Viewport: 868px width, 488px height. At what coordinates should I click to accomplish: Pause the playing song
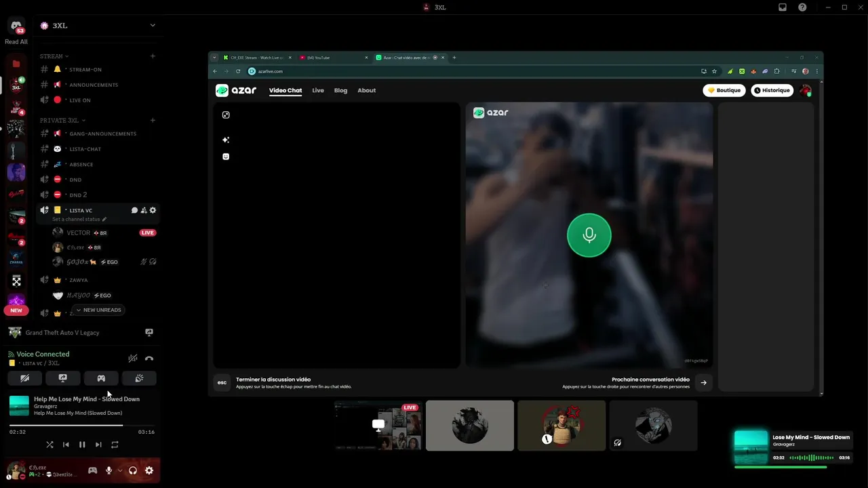pyautogui.click(x=82, y=445)
